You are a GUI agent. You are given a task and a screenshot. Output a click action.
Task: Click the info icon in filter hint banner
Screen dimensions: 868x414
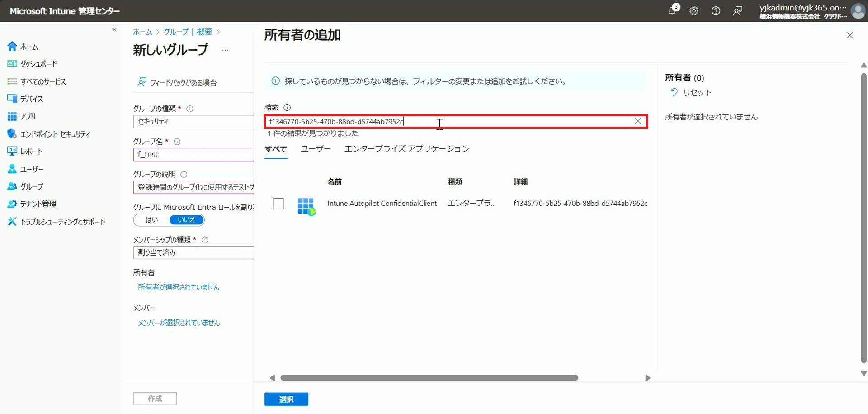pos(275,81)
